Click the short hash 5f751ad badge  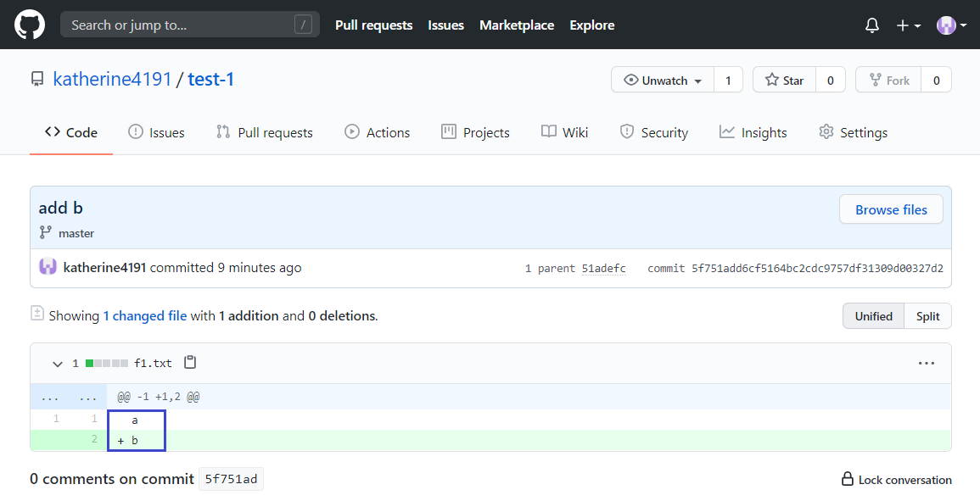point(232,479)
